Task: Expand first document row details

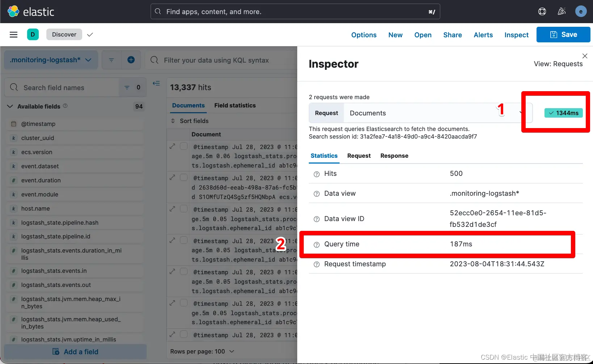Action: pyautogui.click(x=172, y=146)
